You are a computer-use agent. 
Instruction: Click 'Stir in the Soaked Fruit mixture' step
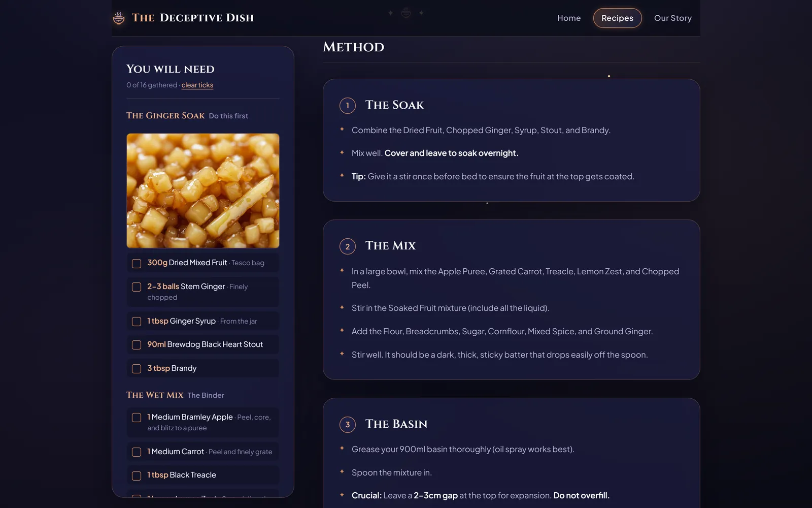click(450, 308)
